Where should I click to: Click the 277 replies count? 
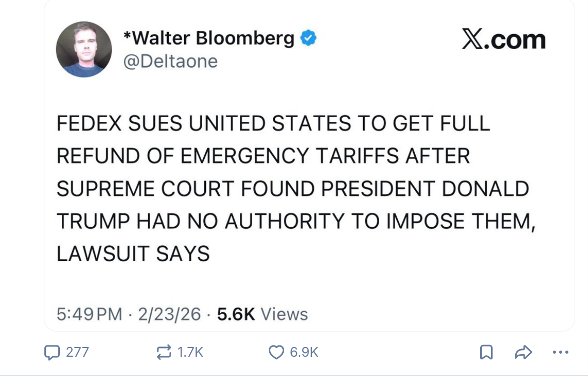click(77, 353)
